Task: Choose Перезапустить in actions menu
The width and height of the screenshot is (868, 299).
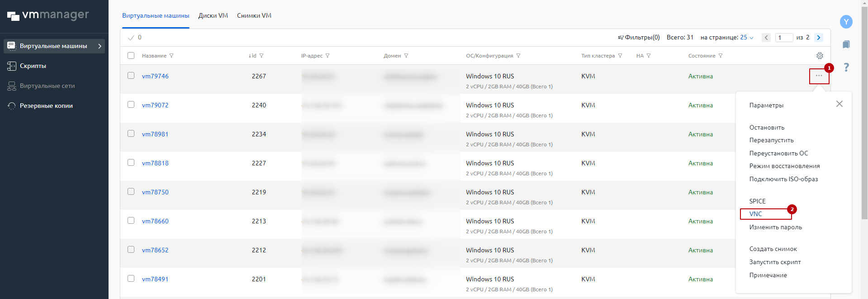Action: 771,140
